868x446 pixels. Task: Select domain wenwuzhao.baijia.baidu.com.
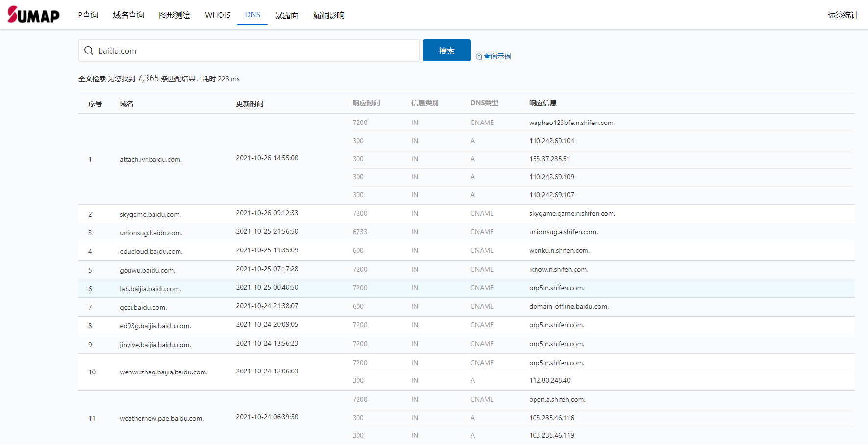pos(164,372)
